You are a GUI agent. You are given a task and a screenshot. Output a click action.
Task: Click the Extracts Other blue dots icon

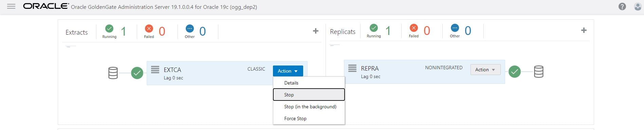tap(190, 28)
